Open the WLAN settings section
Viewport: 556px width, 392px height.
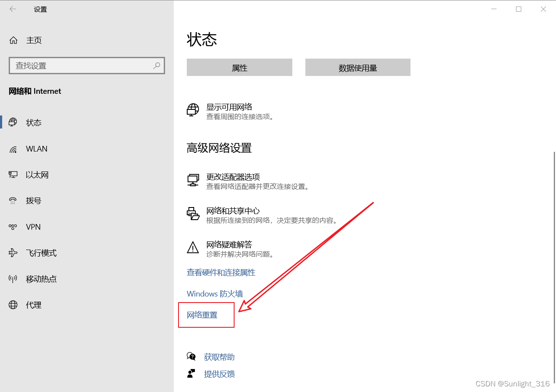pyautogui.click(x=36, y=148)
